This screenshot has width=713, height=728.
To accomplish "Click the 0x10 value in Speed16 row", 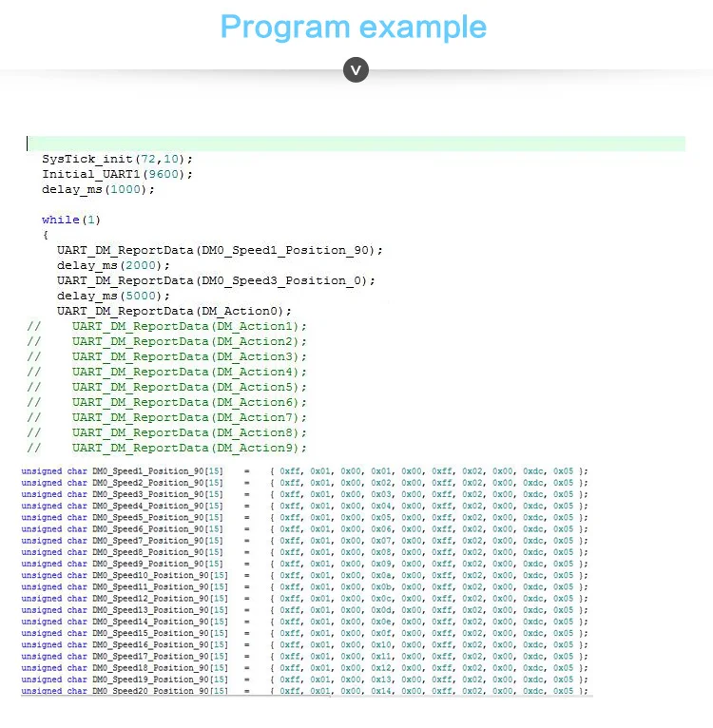I will pos(381,645).
